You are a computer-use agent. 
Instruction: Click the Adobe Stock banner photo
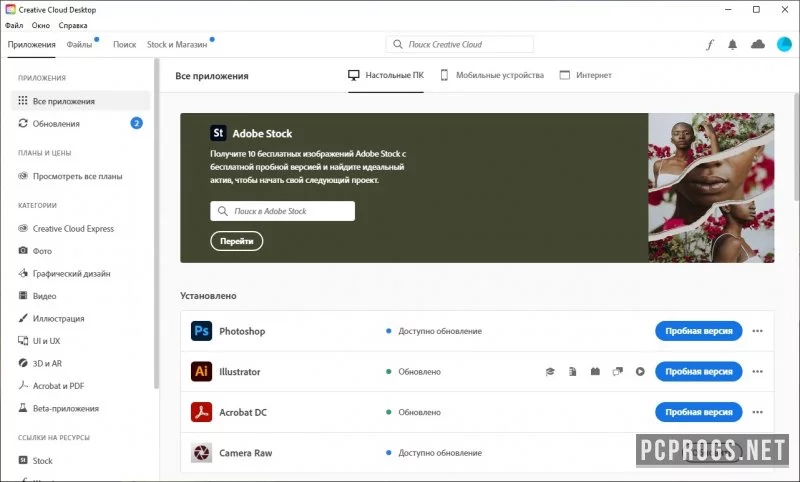[x=711, y=188]
